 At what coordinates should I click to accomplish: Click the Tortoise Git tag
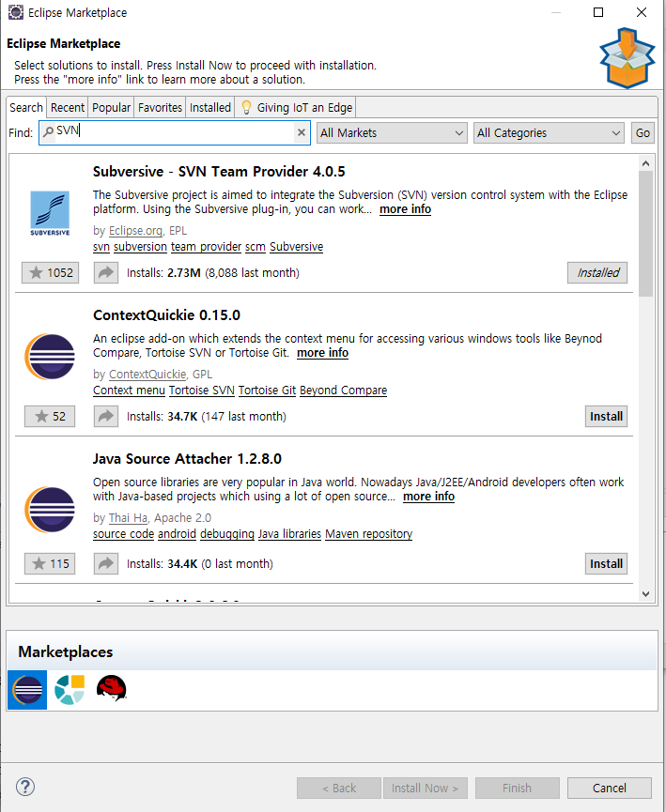coord(267,390)
